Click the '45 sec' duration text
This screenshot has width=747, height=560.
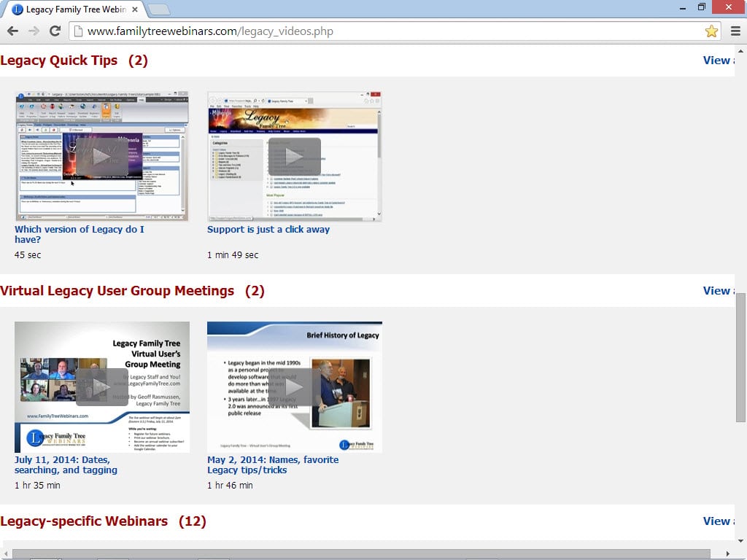(x=28, y=255)
